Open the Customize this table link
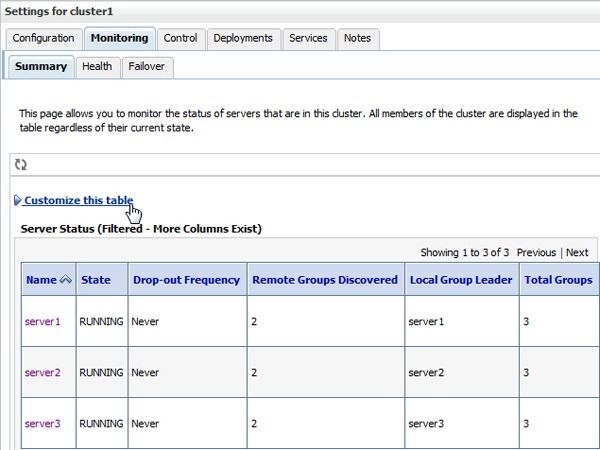600x450 pixels. click(x=79, y=200)
